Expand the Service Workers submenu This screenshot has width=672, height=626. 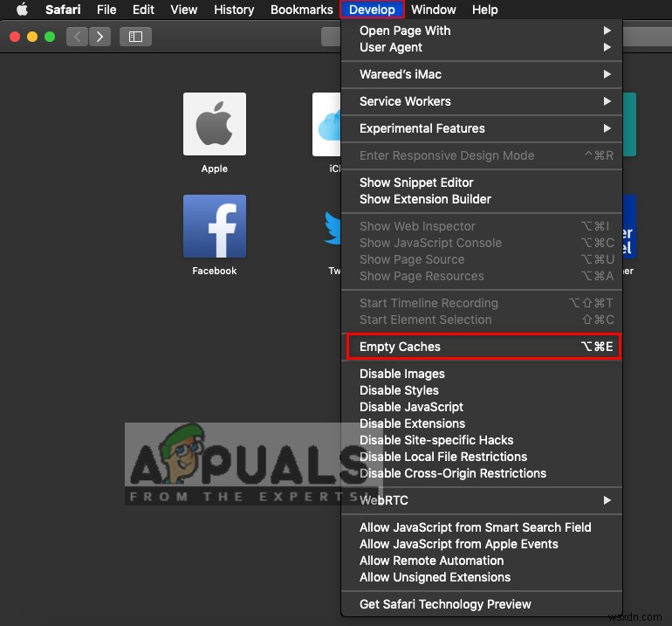coord(482,101)
